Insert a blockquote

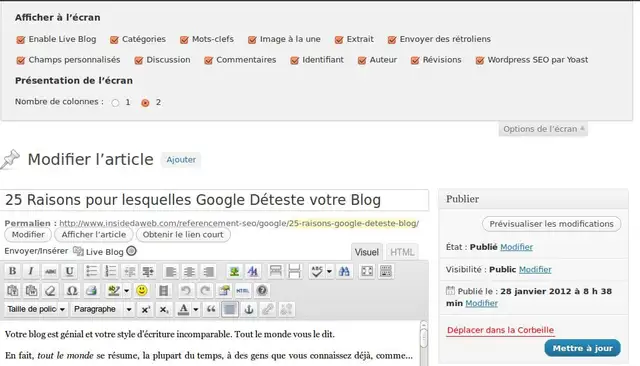[x=211, y=310]
